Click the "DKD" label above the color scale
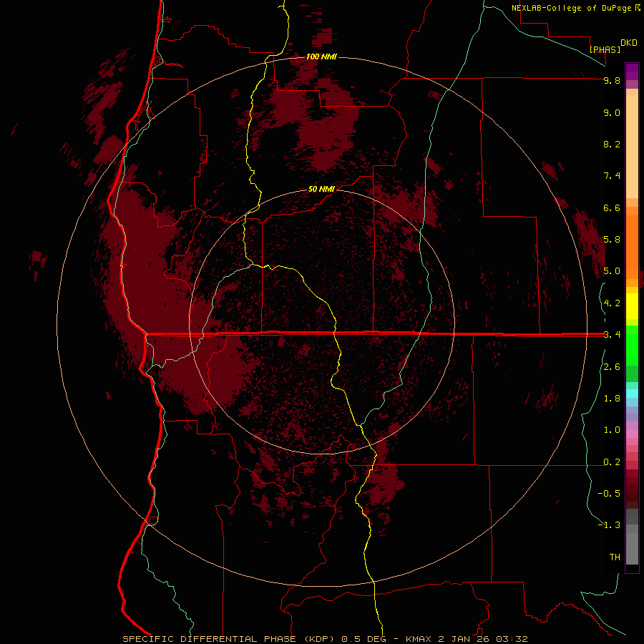Screen dimensions: 644x644 pos(629,43)
